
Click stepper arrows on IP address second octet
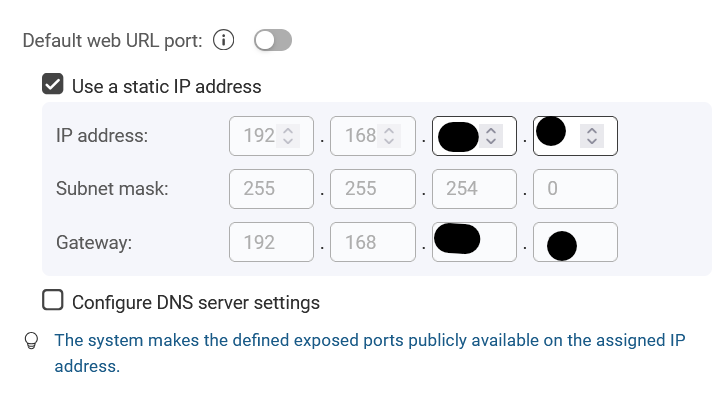pos(389,136)
